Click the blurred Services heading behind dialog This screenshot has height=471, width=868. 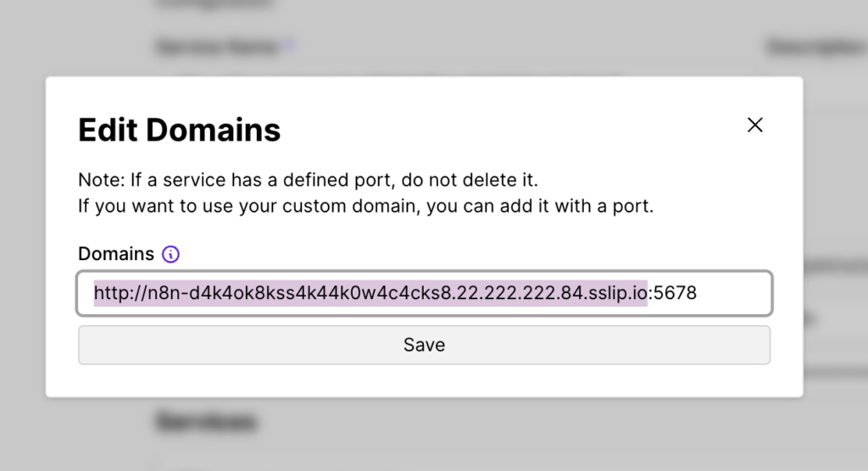(x=207, y=420)
